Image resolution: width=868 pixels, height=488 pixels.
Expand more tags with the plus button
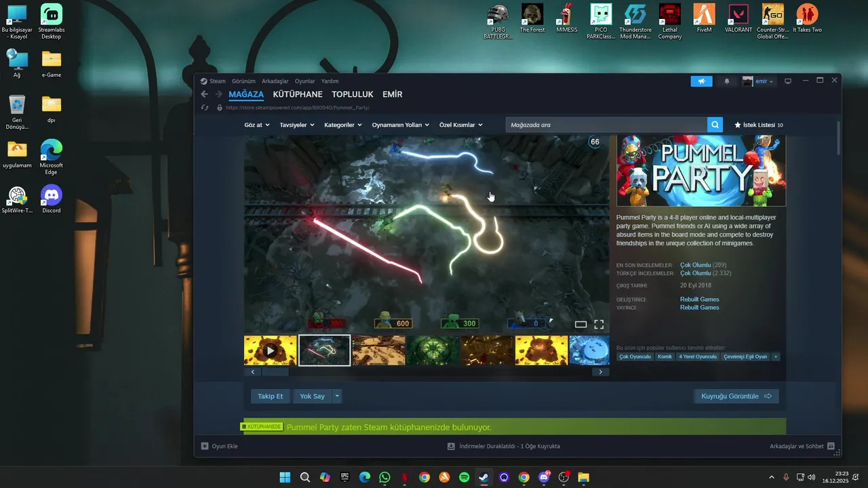coord(775,357)
